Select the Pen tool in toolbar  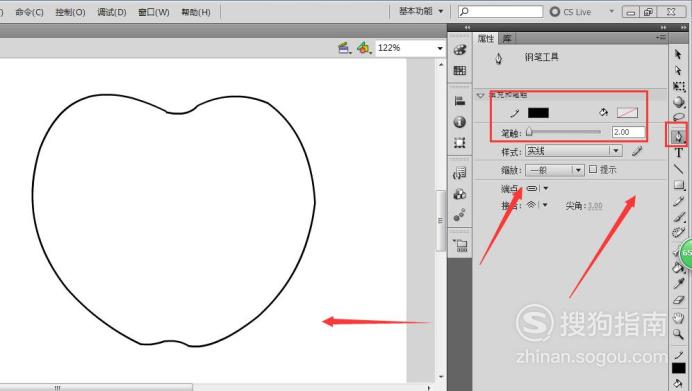click(678, 136)
